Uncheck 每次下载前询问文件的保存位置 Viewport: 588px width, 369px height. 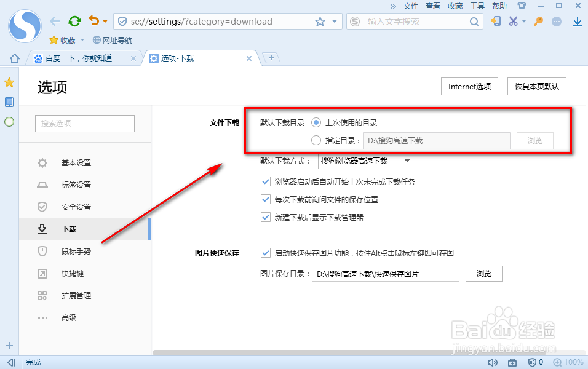coord(266,199)
